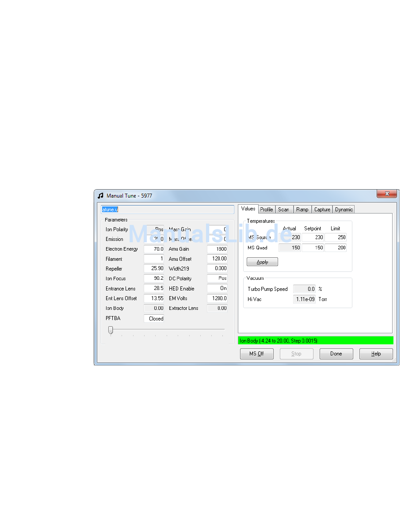Click the Manual Tune music note icon
The image size is (420, 515).
point(100,195)
